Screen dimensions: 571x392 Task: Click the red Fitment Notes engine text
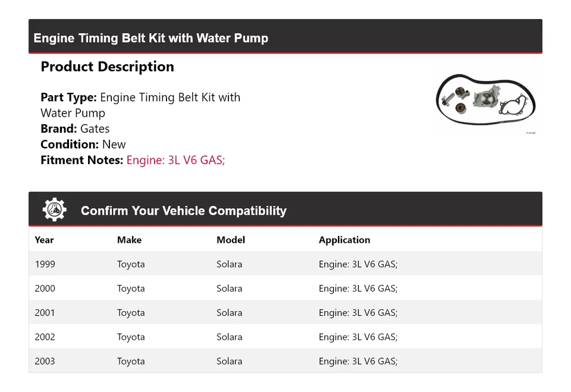pos(175,160)
